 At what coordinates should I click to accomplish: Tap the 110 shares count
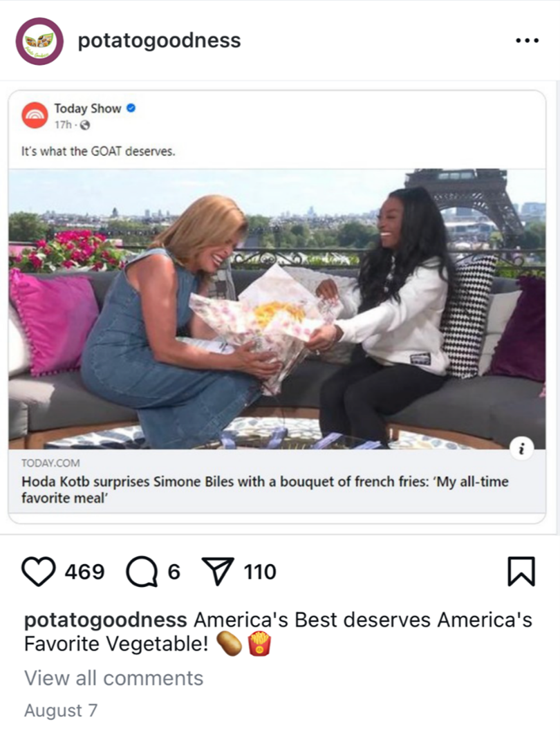coord(260,571)
